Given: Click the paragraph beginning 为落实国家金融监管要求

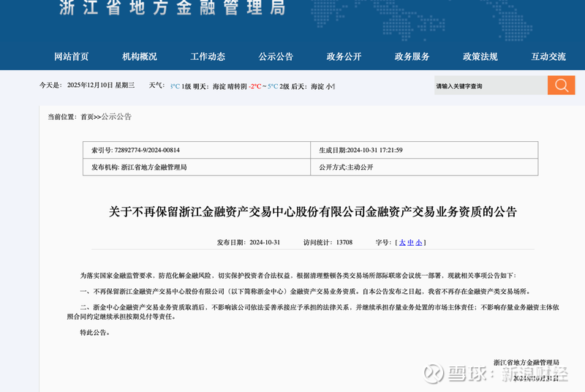Looking at the screenshot, I should click(298, 276).
